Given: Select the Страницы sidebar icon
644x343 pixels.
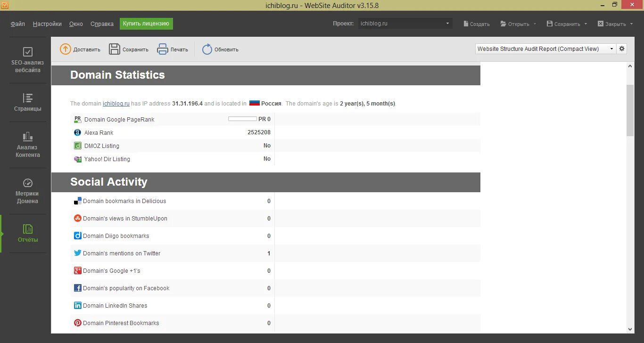Looking at the screenshot, I should coord(27,101).
